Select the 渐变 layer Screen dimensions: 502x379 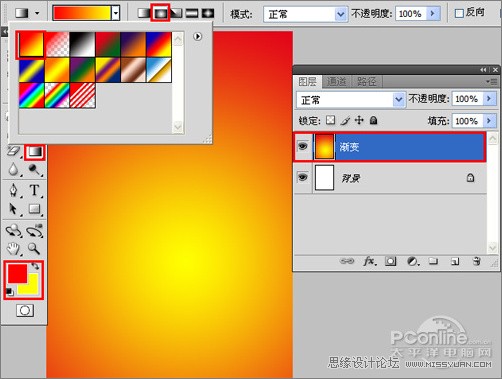[390, 147]
